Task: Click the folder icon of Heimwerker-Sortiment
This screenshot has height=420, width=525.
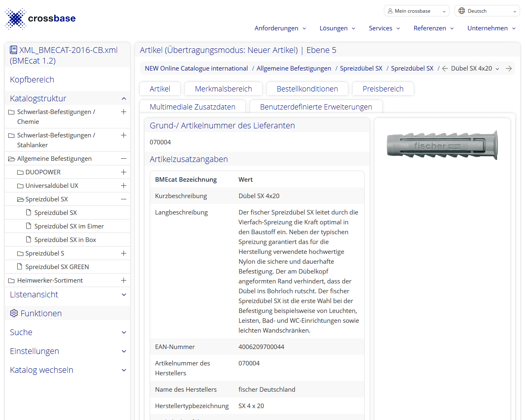Action: 11,281
